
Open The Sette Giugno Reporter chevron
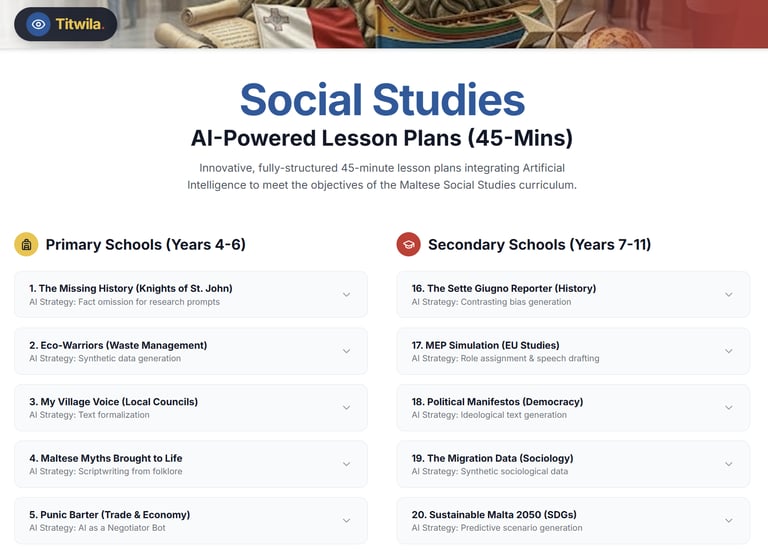click(728, 294)
